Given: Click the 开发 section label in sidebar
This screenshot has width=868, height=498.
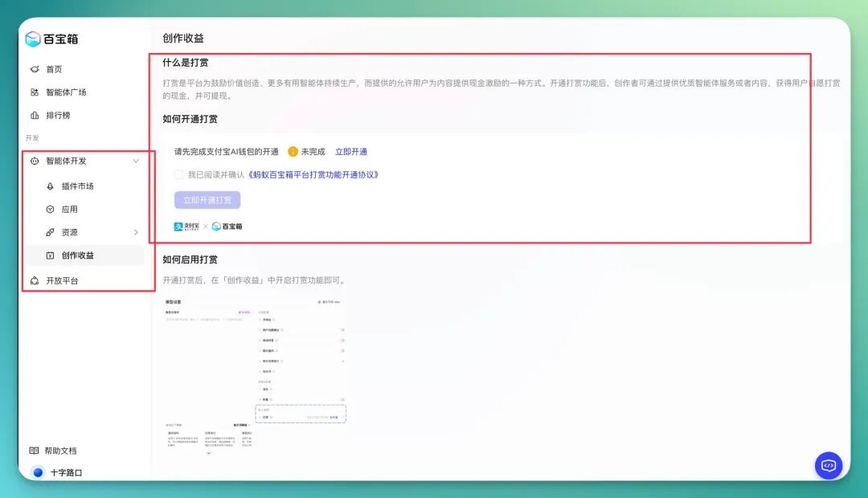Looking at the screenshot, I should click(32, 138).
